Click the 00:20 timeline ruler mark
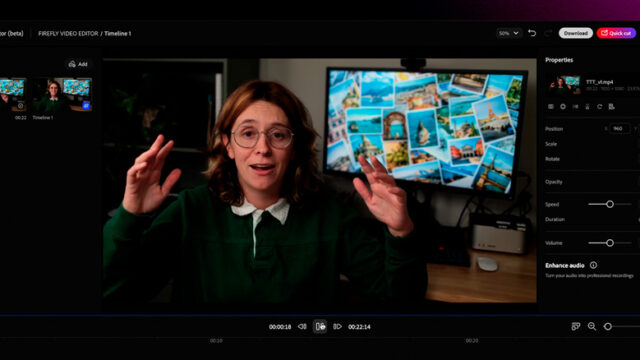 (472, 340)
